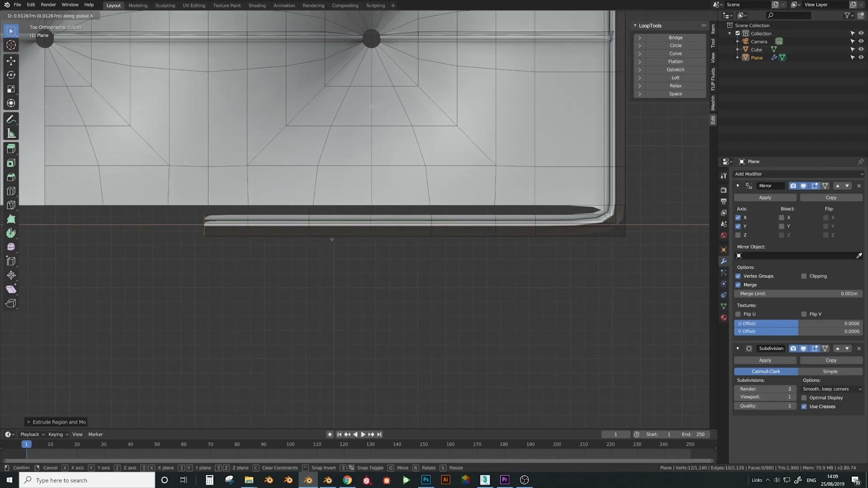This screenshot has width=868, height=488.
Task: Collapse the LoopTools panel
Action: [x=635, y=26]
